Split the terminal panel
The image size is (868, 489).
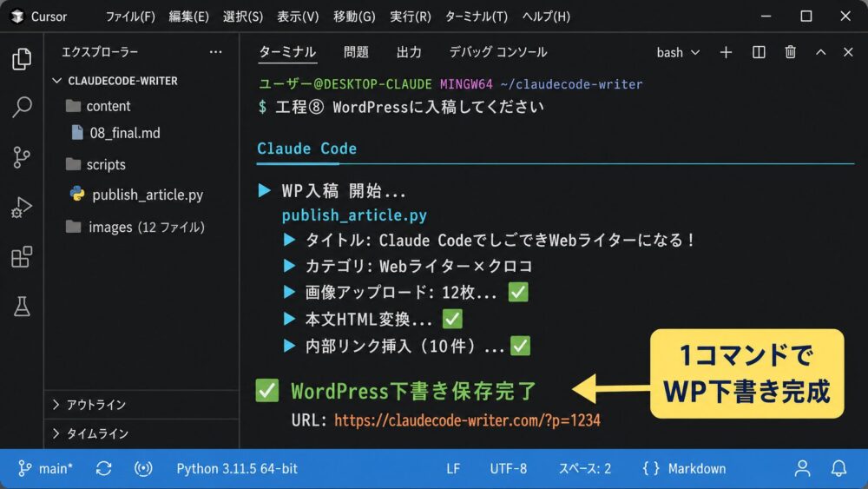click(759, 52)
